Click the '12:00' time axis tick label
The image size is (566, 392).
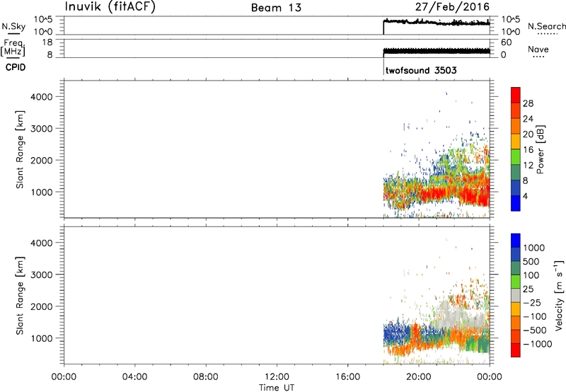pos(277,377)
